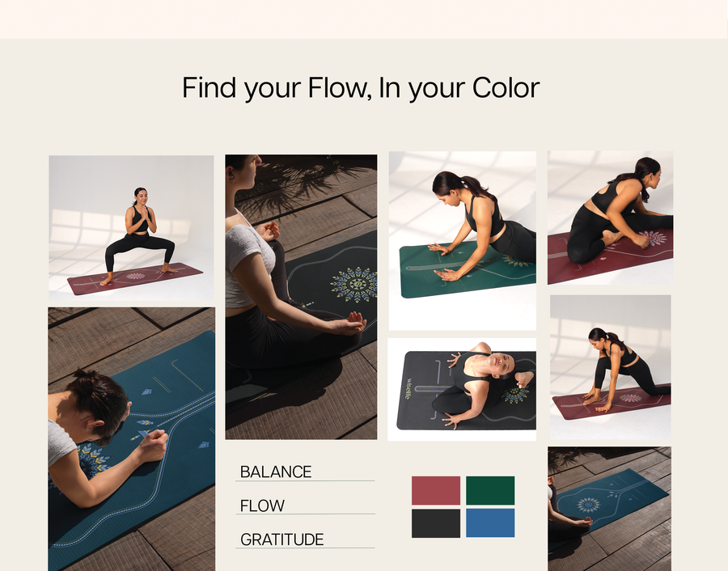Open the seated meditation on black mat photo

click(302, 297)
